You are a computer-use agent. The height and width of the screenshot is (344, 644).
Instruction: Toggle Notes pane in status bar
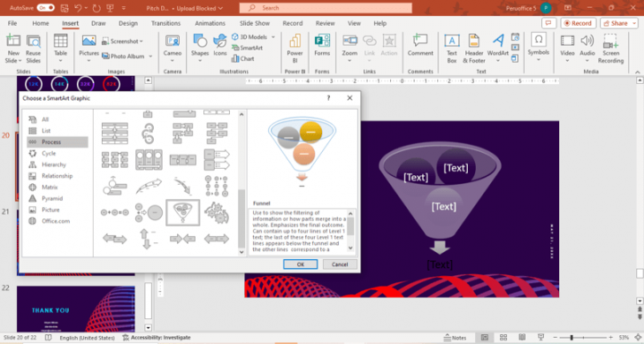455,338
